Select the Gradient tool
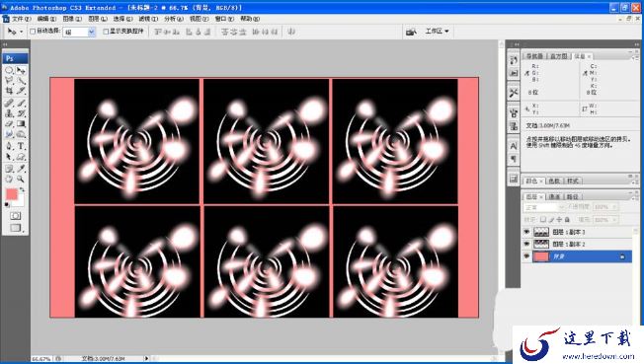The height and width of the screenshot is (364, 644). 21,123
